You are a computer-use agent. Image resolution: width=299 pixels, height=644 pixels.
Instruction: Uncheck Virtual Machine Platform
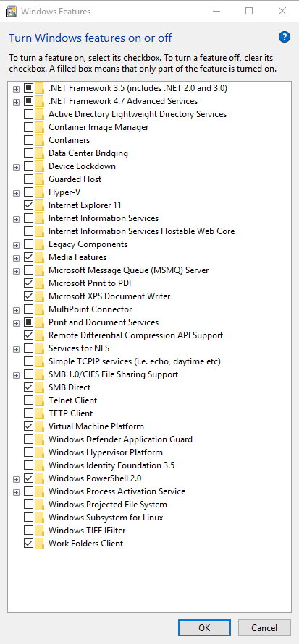[x=28, y=426]
